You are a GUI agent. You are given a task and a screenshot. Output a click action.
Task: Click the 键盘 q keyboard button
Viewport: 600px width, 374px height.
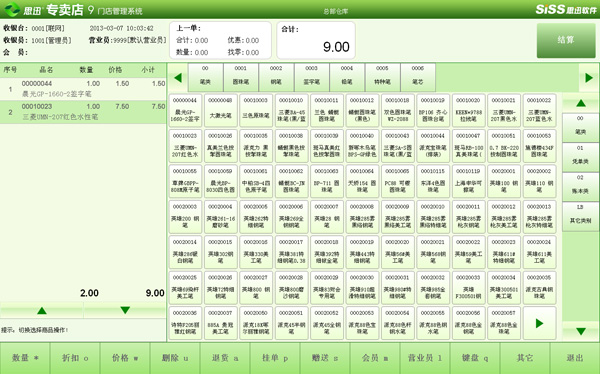[475, 358]
